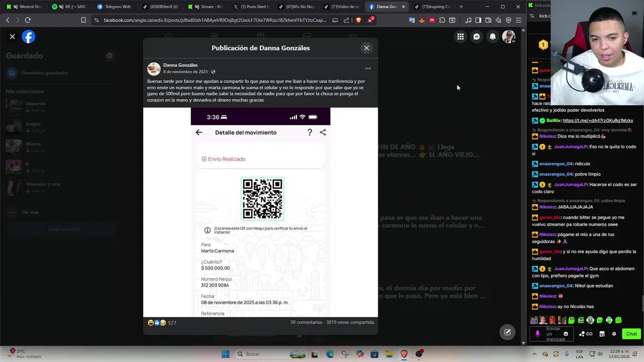Open the volume speaker tray icon
644x362 pixels.
pyautogui.click(x=600, y=354)
